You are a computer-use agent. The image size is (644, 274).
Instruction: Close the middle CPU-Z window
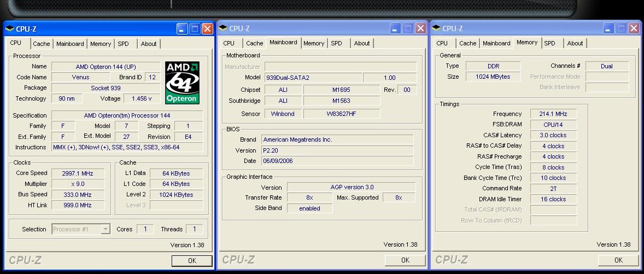(420, 28)
